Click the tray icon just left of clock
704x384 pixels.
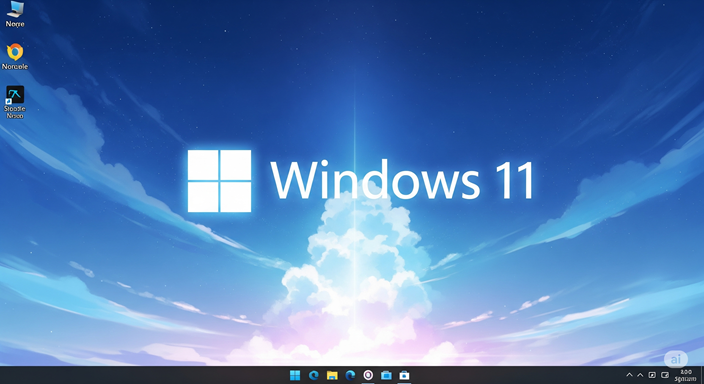point(665,375)
